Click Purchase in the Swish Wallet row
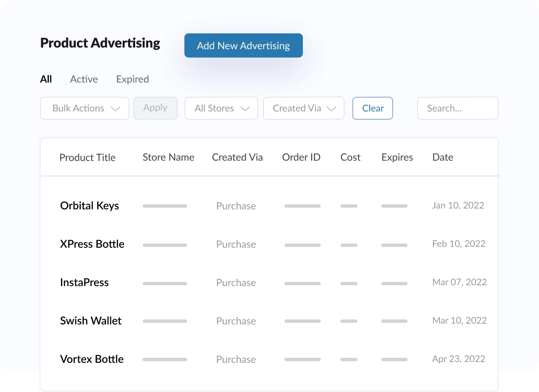539x392 pixels. [236, 321]
